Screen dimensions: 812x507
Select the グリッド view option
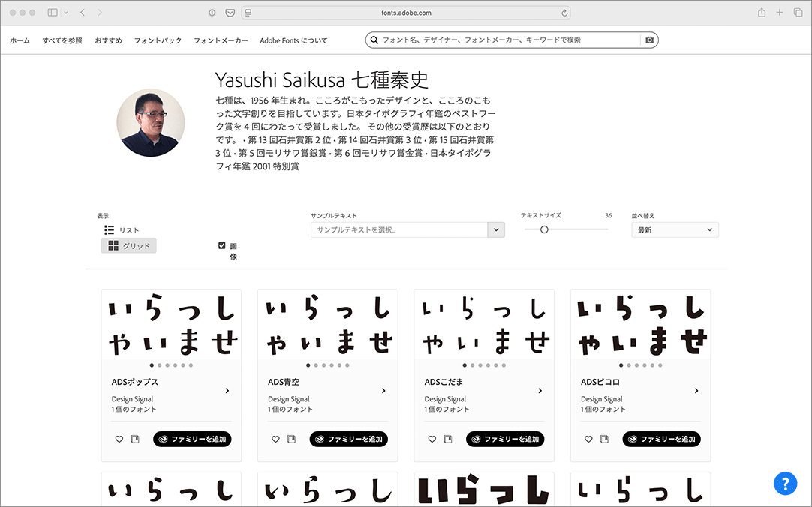(x=128, y=245)
